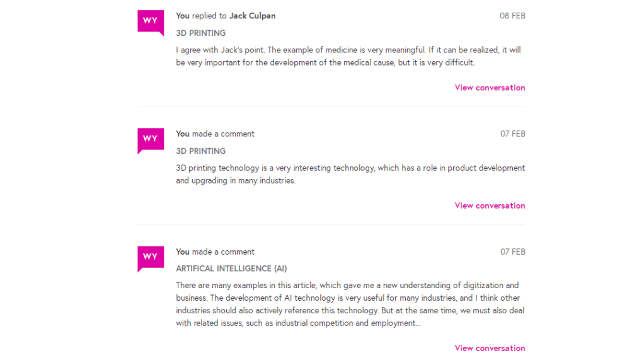This screenshot has width=644, height=360.
Task: Open the ARTIFICAL INTELLIGENCE (AI) topic heading
Action: pos(231,269)
